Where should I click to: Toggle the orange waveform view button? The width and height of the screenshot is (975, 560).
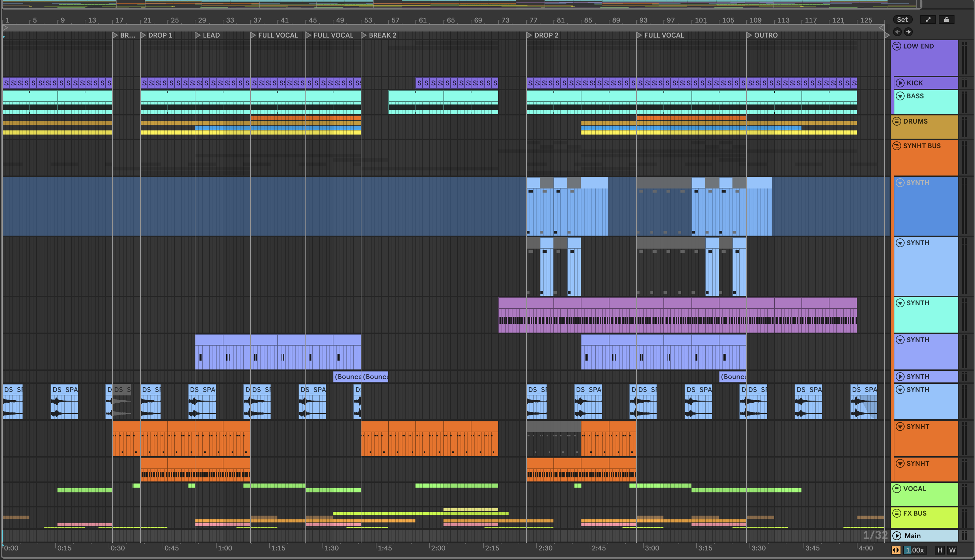(896, 550)
